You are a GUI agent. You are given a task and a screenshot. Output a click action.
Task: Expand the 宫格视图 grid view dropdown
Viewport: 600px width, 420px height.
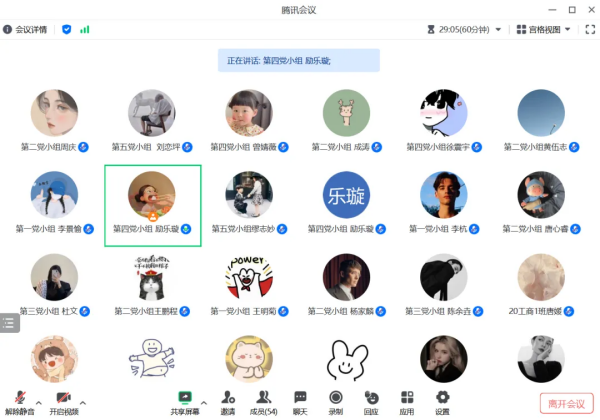click(567, 29)
